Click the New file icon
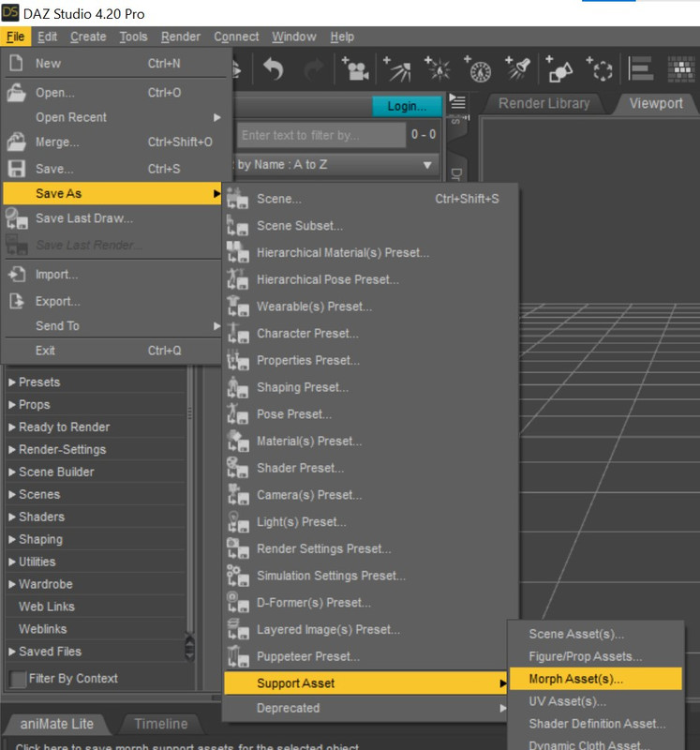Image resolution: width=700 pixels, height=750 pixels. click(x=16, y=63)
